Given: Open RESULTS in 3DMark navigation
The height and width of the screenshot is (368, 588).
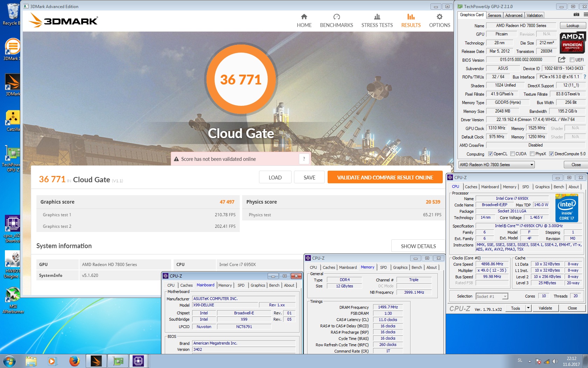Looking at the screenshot, I should [x=411, y=21].
